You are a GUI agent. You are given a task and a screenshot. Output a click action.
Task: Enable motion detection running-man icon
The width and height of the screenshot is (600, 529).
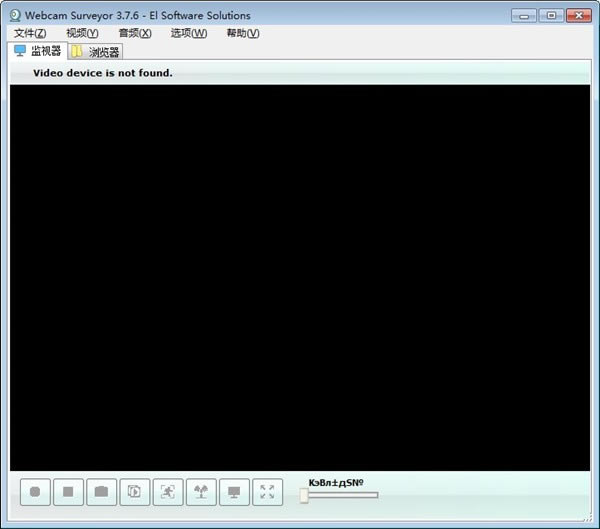tap(168, 492)
